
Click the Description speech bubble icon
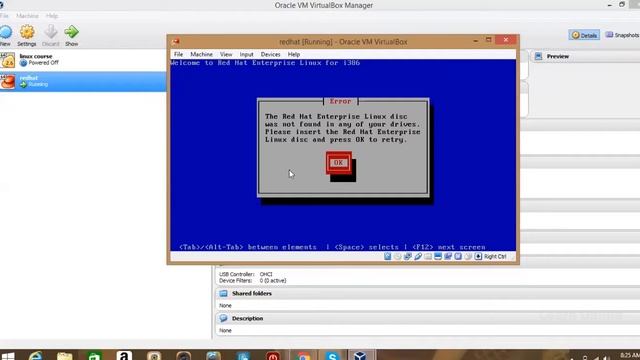tap(223, 318)
